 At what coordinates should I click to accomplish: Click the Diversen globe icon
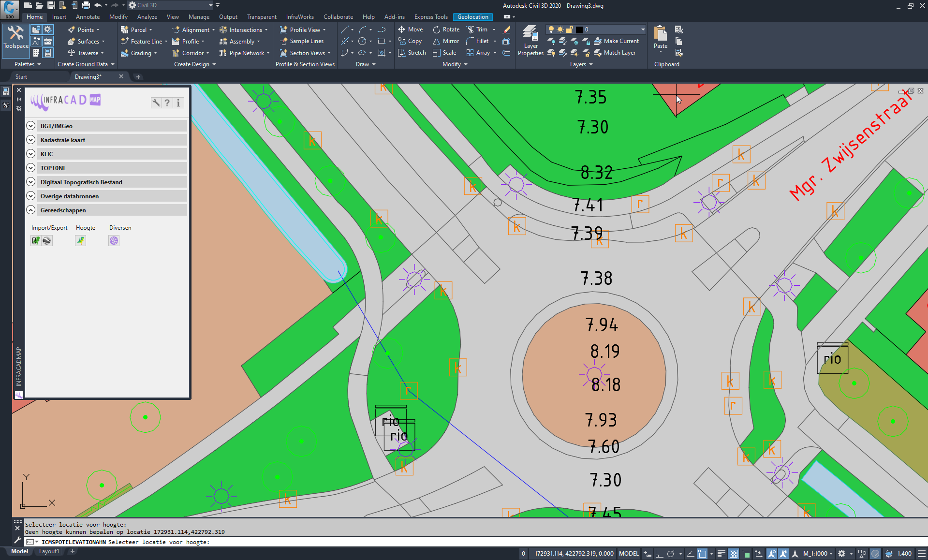114,240
